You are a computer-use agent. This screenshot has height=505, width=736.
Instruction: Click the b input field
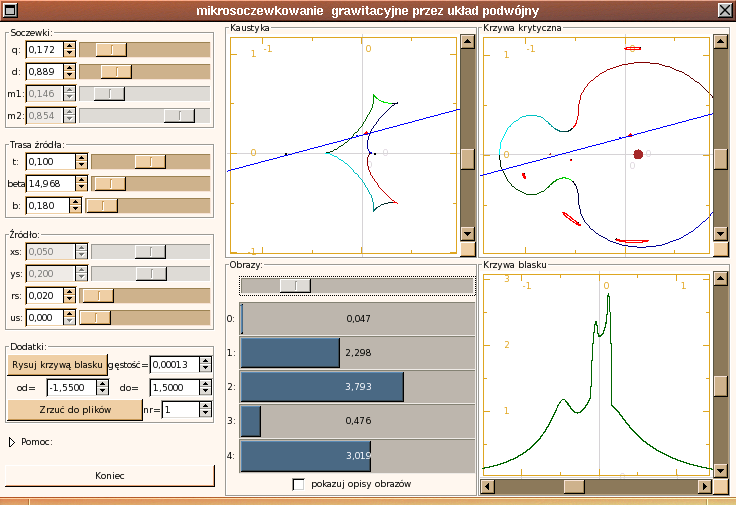(x=48, y=206)
